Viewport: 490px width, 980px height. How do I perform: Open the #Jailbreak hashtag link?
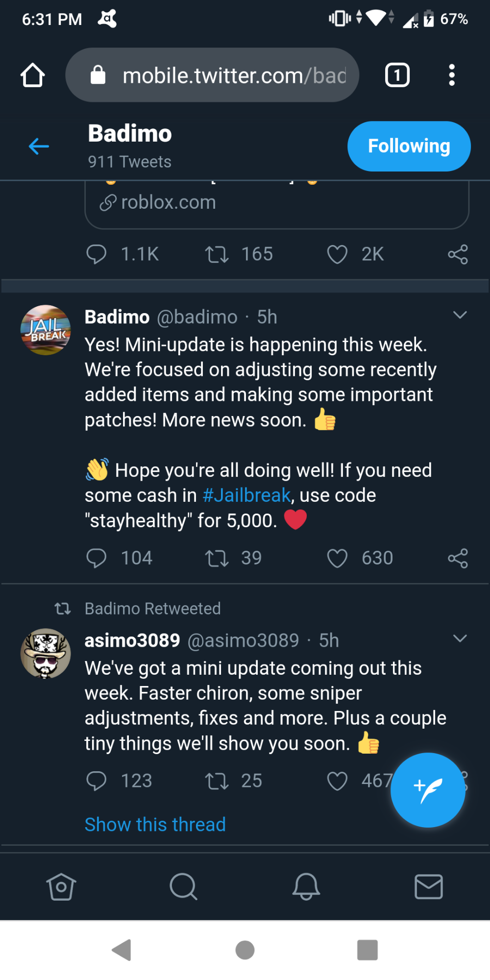(246, 495)
